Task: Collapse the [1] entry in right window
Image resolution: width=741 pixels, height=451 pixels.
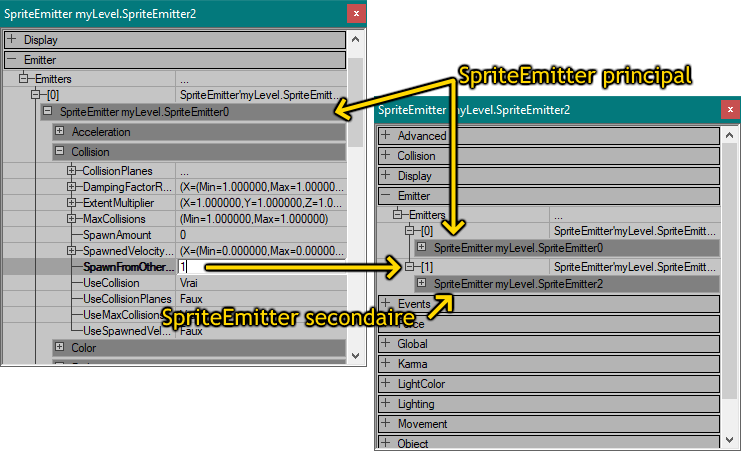Action: 409,267
